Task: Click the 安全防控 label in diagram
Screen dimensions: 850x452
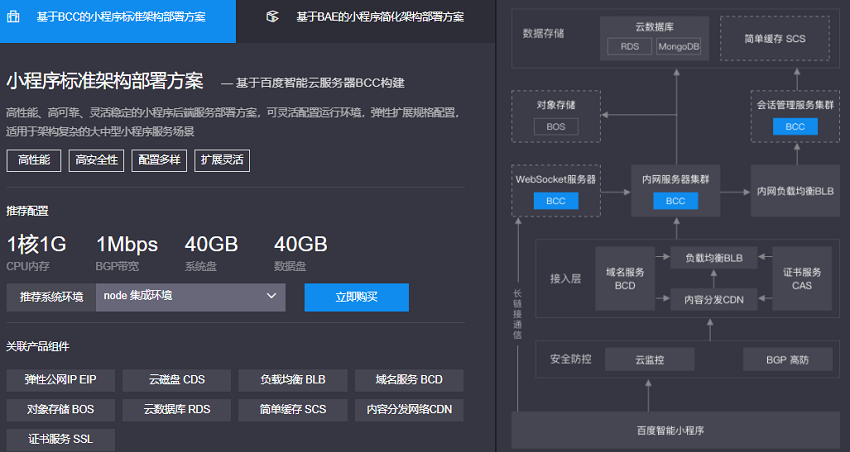Action: [x=571, y=359]
